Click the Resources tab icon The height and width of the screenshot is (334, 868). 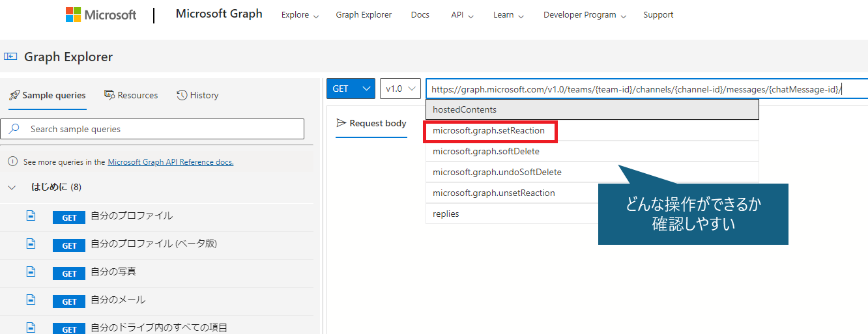tap(109, 95)
